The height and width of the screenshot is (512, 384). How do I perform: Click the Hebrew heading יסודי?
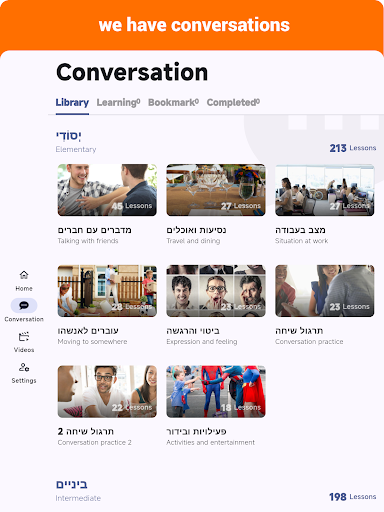[69, 136]
